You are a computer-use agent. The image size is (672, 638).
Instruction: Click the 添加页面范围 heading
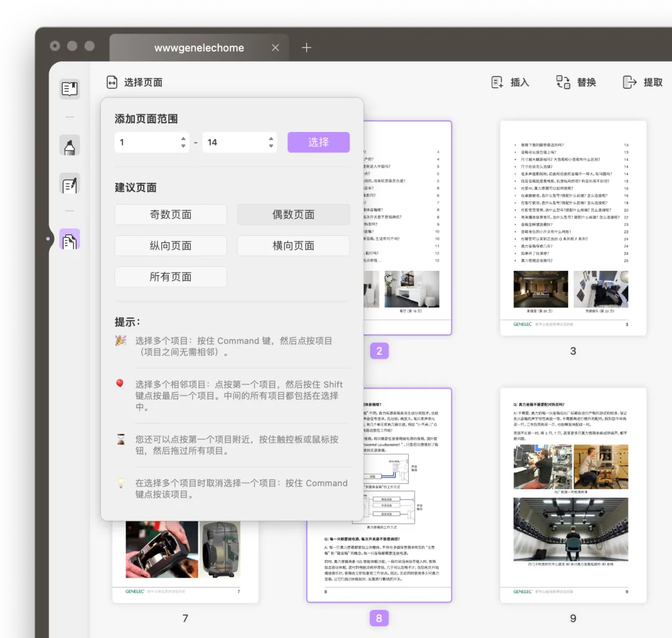[x=146, y=119]
